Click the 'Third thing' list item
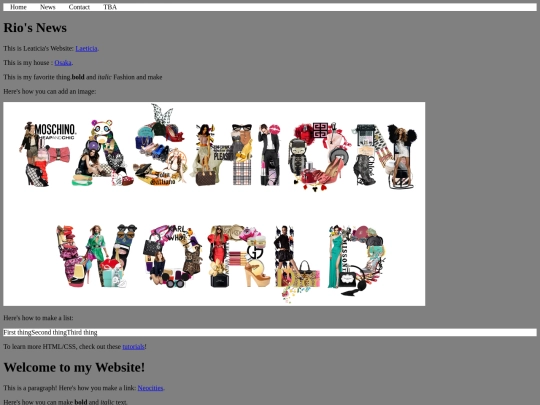 tap(82, 332)
